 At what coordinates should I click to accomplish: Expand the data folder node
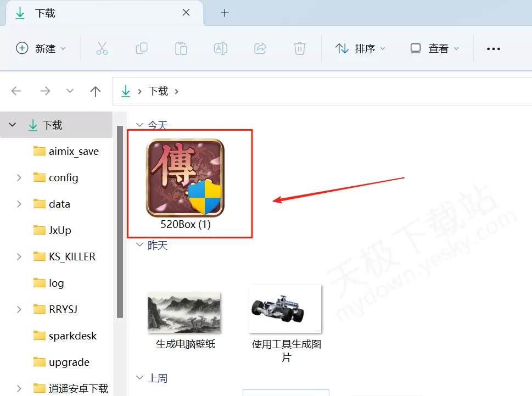[x=19, y=204]
